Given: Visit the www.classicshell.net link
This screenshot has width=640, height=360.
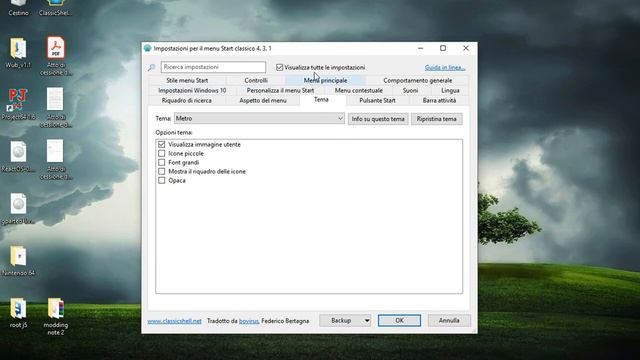Looking at the screenshot, I should click(174, 321).
